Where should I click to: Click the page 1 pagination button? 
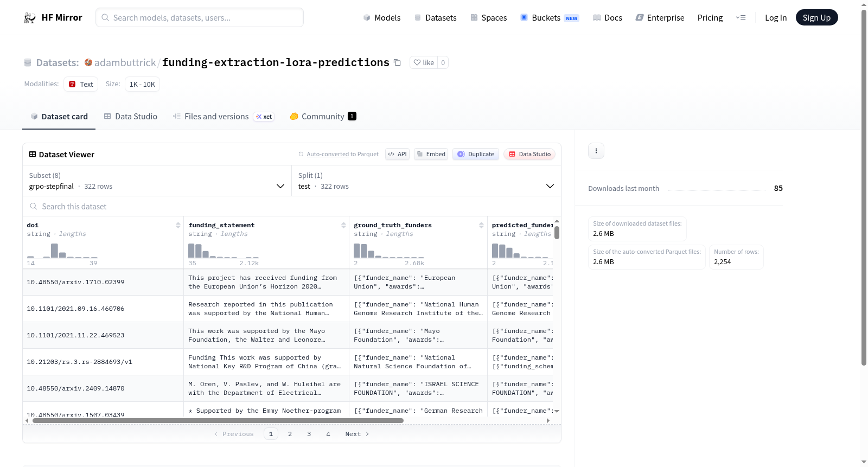coord(271,434)
